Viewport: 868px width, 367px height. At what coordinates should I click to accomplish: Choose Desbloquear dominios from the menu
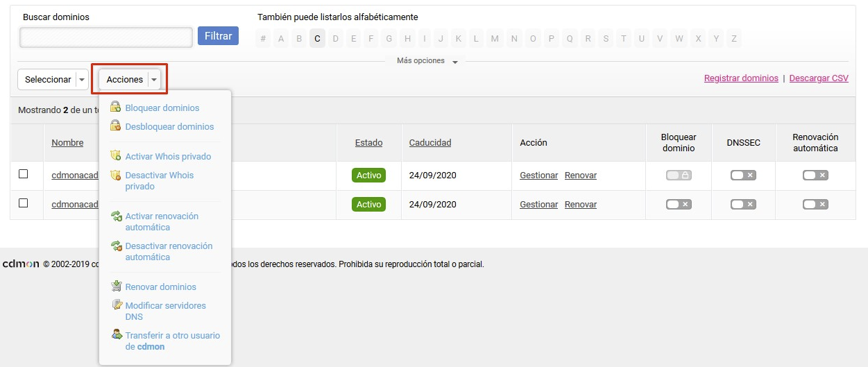pyautogui.click(x=169, y=127)
